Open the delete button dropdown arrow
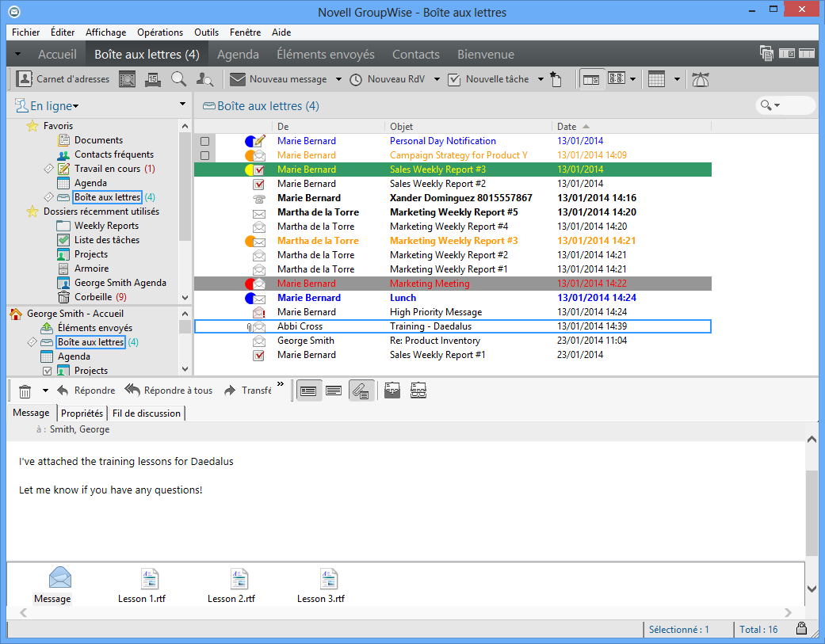This screenshot has width=825, height=644. (45, 391)
